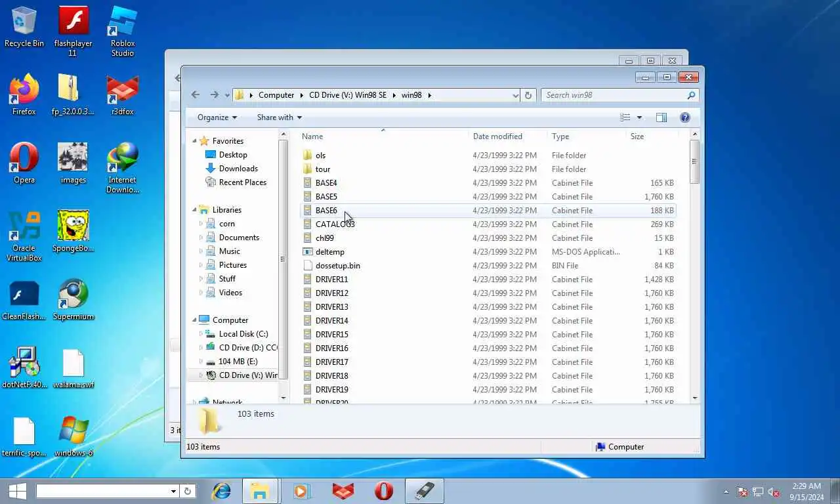Select the walama.swf file icon
840x504 pixels.
[x=73, y=367]
